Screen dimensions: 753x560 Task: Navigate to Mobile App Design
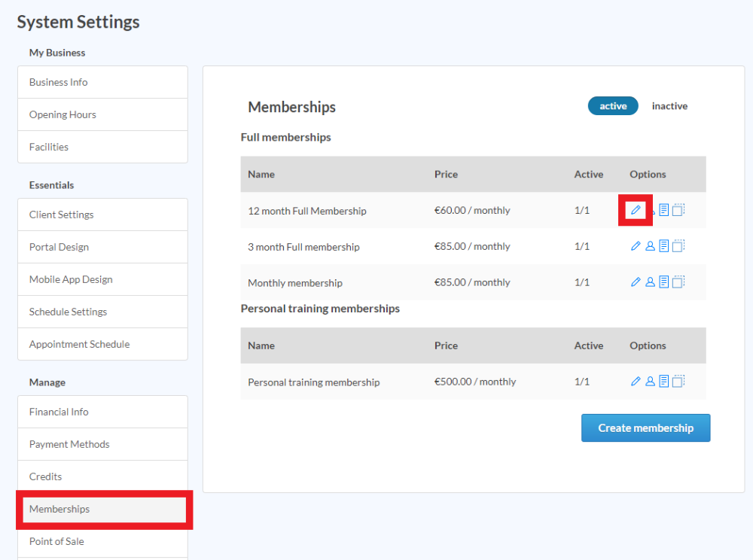102,279
